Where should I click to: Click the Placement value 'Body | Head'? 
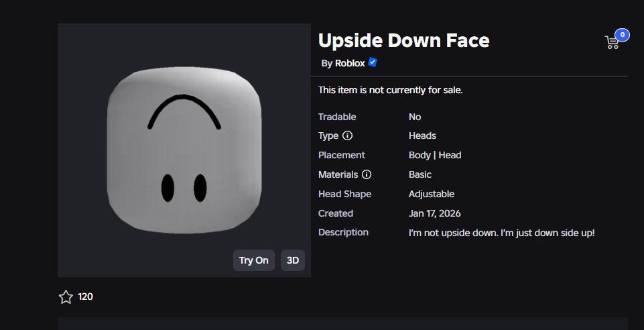pyautogui.click(x=435, y=155)
